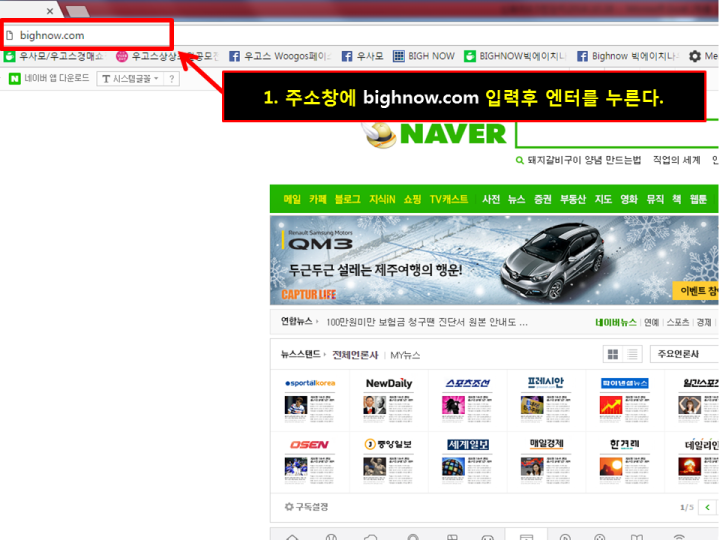The width and height of the screenshot is (720, 540).
Task: Open 사전 in the green menu
Action: 491,199
